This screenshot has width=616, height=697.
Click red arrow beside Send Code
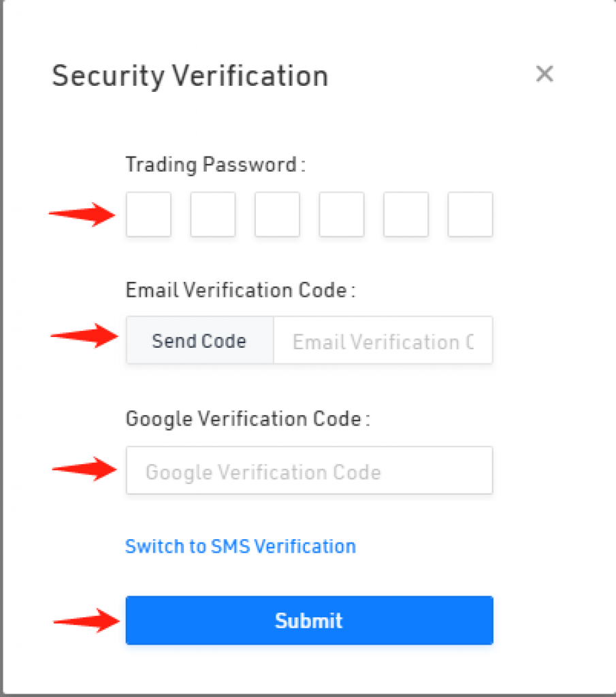click(84, 336)
